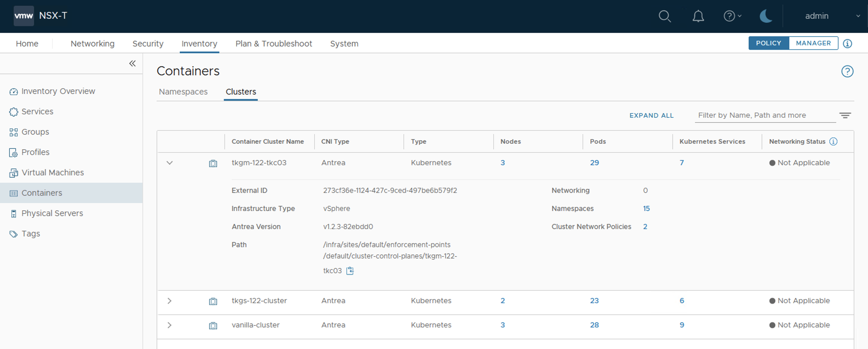Click the vSphere infrastructure type value
The width and height of the screenshot is (868, 349).
336,209
